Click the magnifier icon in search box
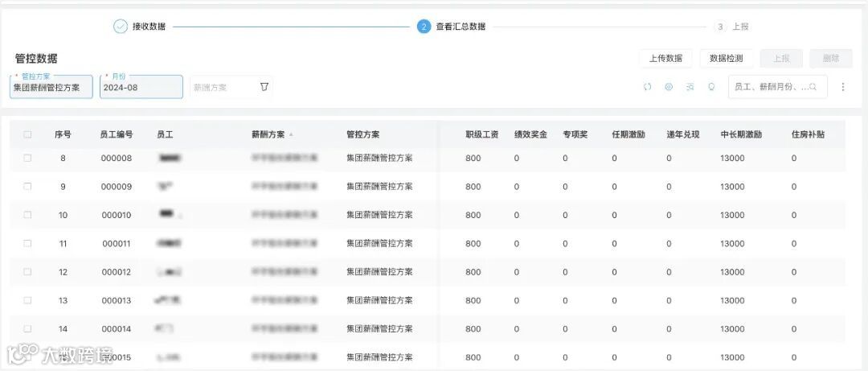This screenshot has height=371, width=868. pyautogui.click(x=813, y=87)
